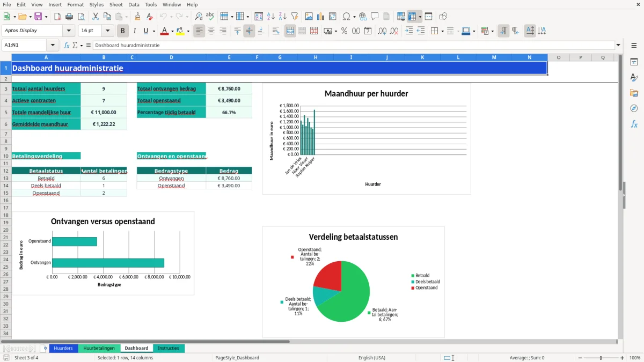
Task: Open the Format menu
Action: coord(75,4)
